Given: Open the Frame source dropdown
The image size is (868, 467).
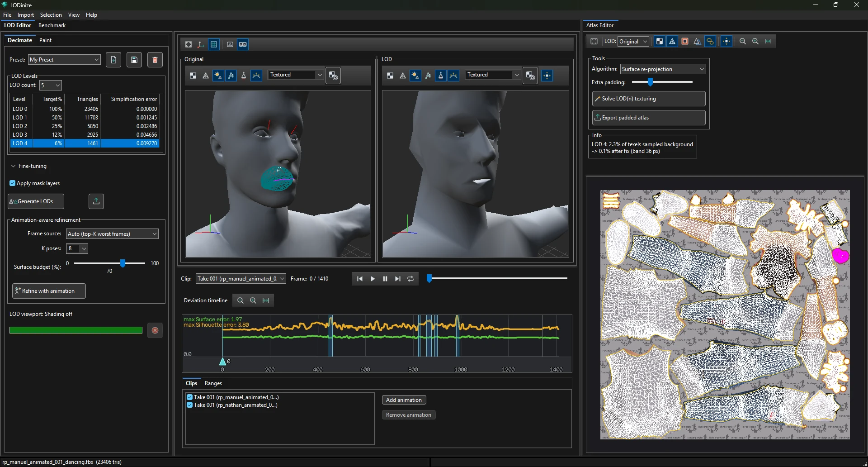Looking at the screenshot, I should click(x=112, y=234).
